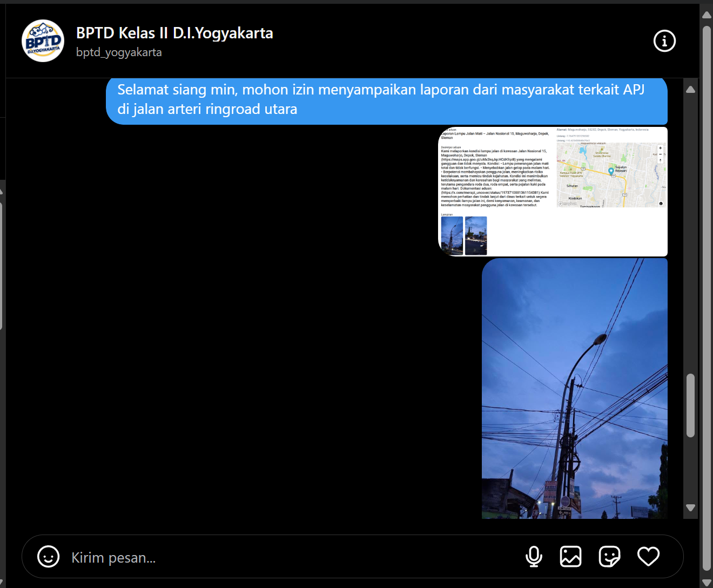
Task: Send a heart with the like icon
Action: point(648,557)
